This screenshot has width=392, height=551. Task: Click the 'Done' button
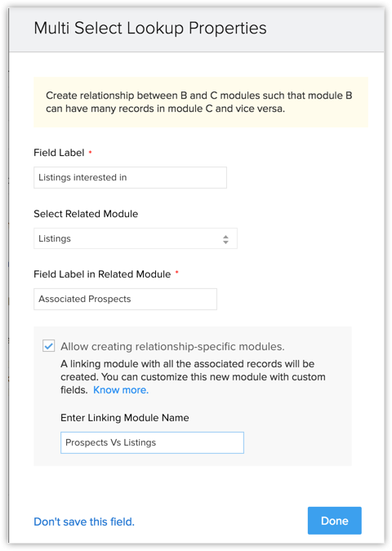pyautogui.click(x=334, y=521)
